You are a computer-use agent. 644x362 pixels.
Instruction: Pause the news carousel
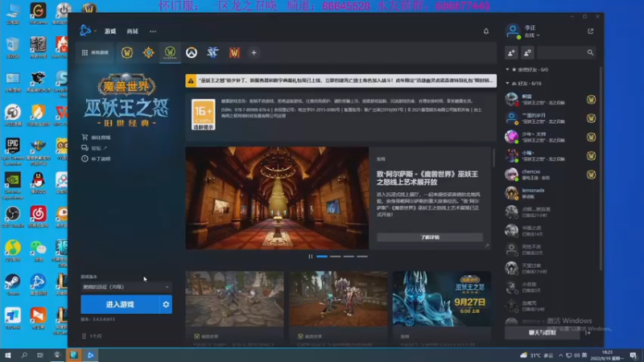(x=311, y=257)
